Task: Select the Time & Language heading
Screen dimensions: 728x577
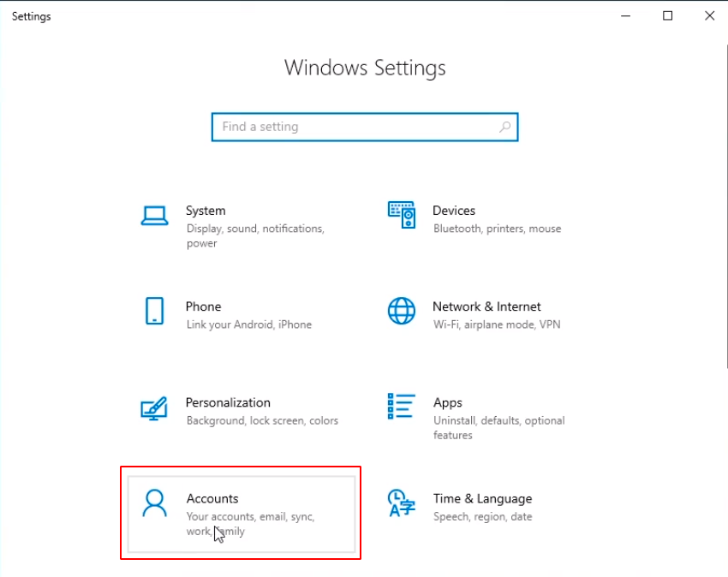Action: pyautogui.click(x=482, y=498)
